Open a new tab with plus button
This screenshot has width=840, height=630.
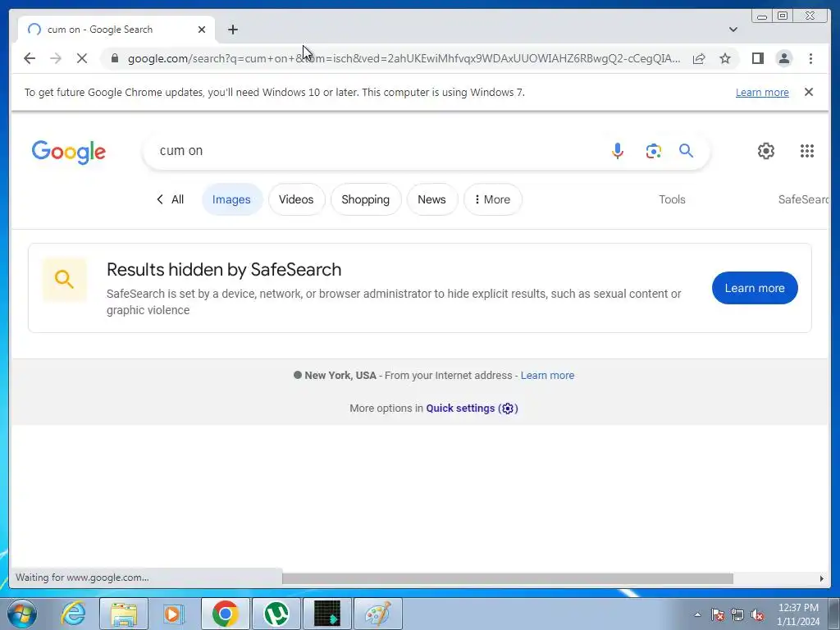[x=232, y=30]
